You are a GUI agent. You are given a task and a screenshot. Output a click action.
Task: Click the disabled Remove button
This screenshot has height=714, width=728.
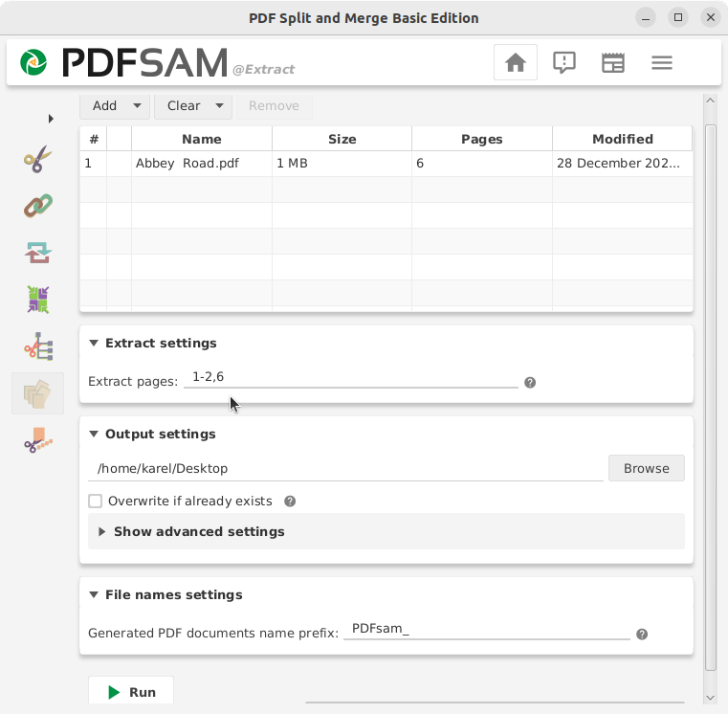pyautogui.click(x=274, y=106)
